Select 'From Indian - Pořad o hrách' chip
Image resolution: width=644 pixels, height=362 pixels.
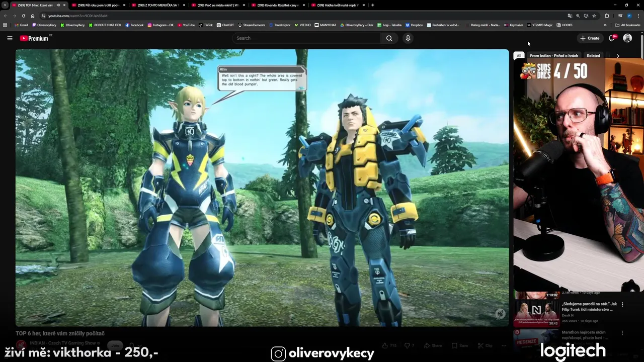pyautogui.click(x=554, y=56)
